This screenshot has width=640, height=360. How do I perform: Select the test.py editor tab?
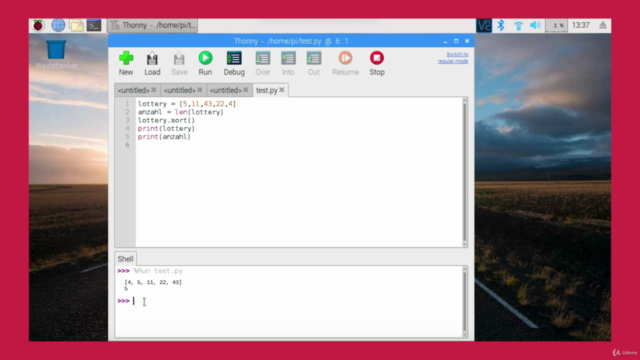click(x=267, y=90)
